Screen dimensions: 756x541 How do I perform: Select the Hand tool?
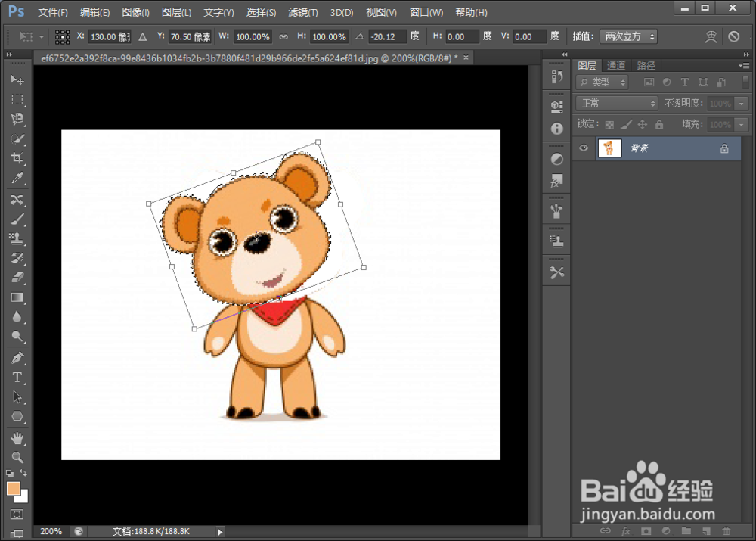click(x=17, y=438)
